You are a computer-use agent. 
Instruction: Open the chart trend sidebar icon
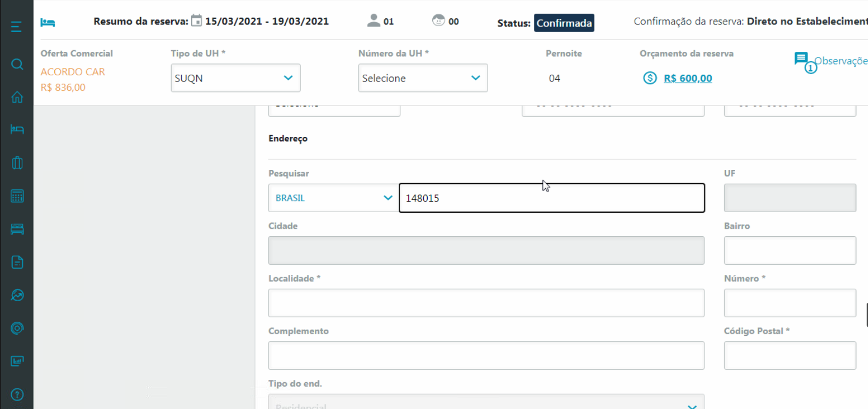click(17, 295)
